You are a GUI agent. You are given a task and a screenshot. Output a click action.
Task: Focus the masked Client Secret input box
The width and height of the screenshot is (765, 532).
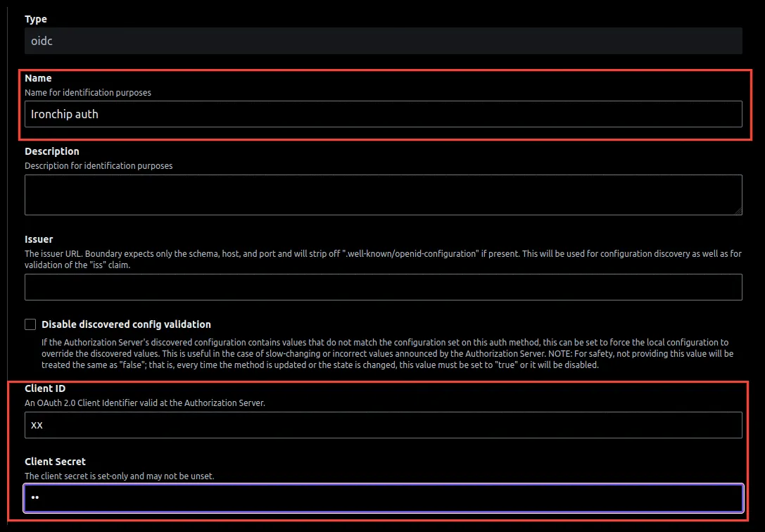coord(384,498)
